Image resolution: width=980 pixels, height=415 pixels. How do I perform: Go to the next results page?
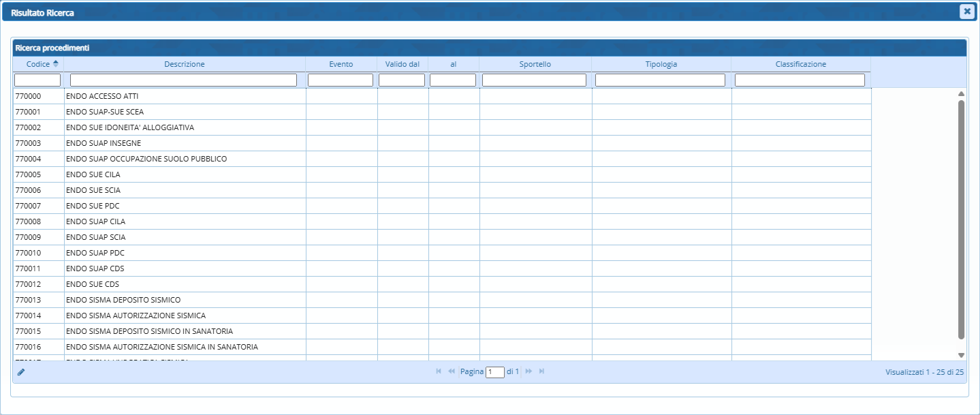pyautogui.click(x=528, y=371)
